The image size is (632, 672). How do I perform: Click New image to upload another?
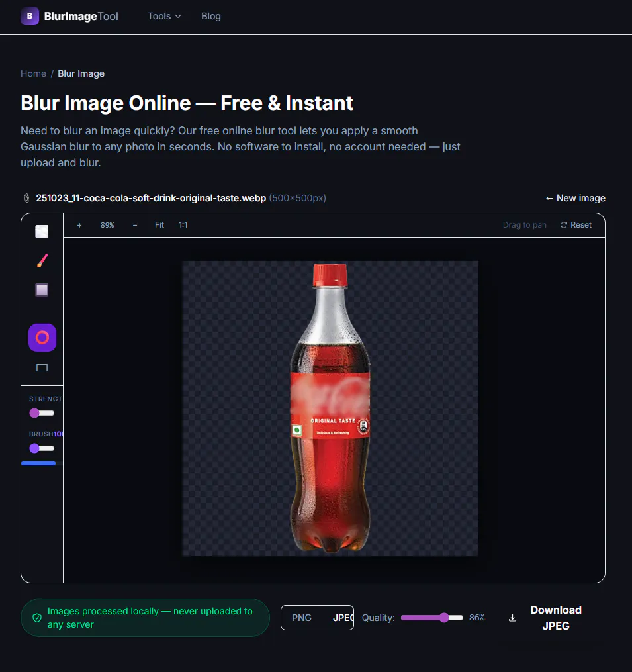click(575, 198)
